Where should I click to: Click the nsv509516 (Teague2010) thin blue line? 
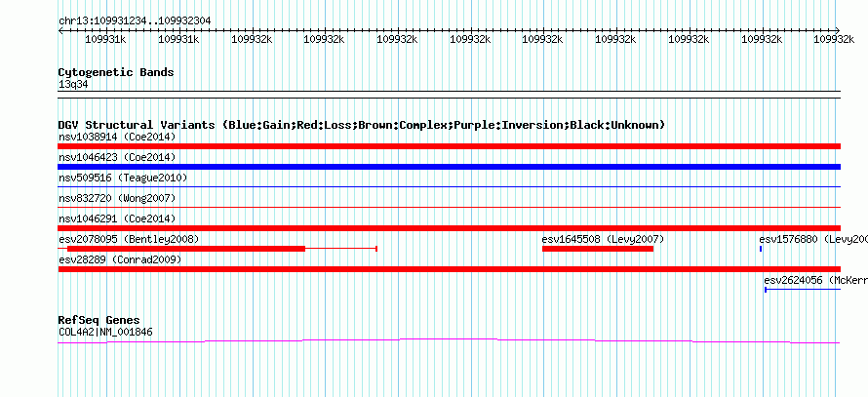[449, 187]
